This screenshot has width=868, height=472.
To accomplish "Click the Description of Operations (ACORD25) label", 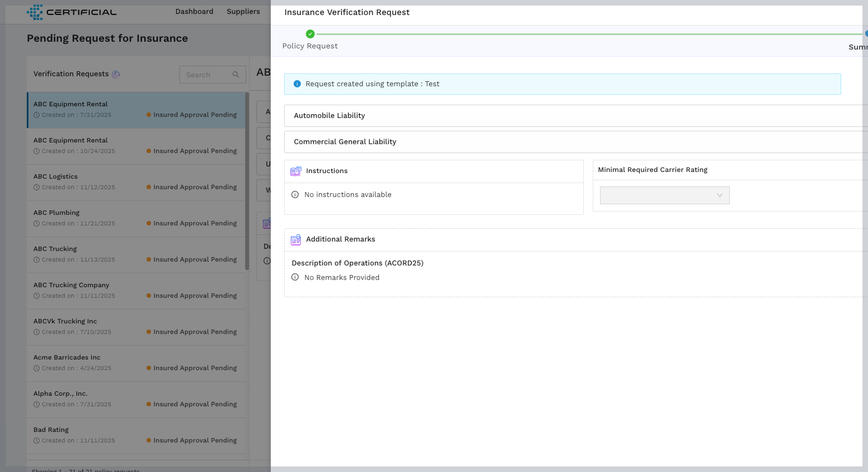I will click(358, 263).
